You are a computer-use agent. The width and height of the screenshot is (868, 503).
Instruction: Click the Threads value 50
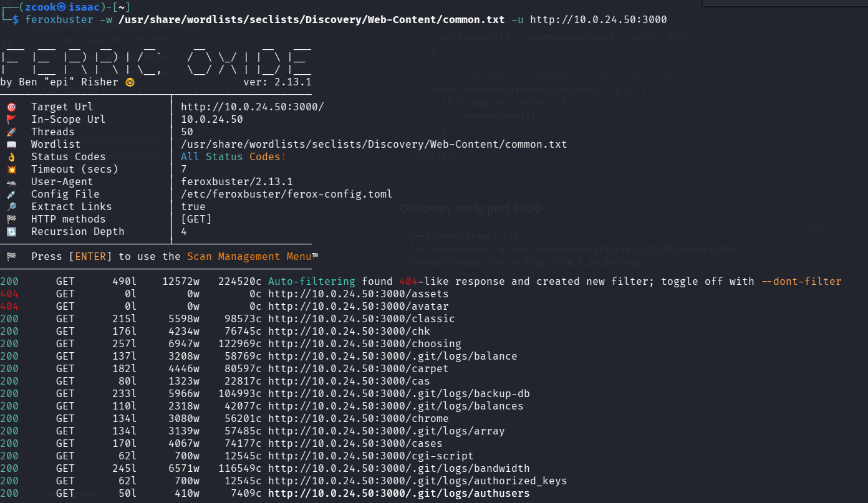(x=187, y=132)
